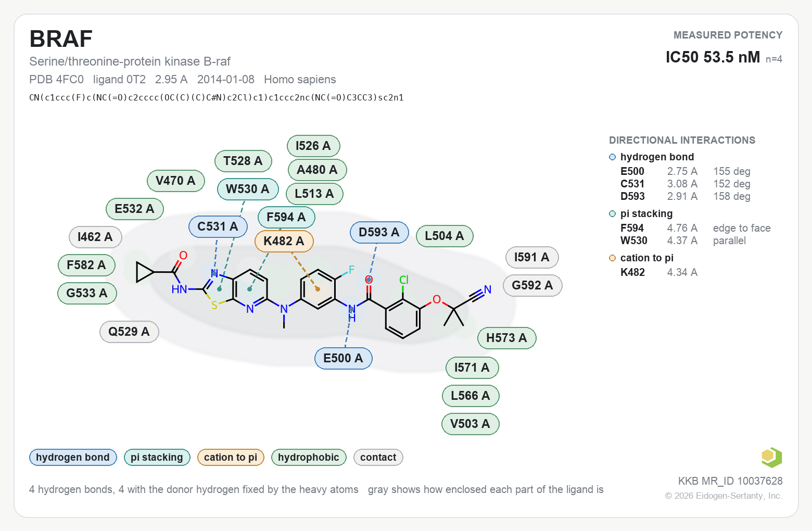This screenshot has width=812, height=531.
Task: Click the K482 4.34 A row
Action: click(x=659, y=272)
